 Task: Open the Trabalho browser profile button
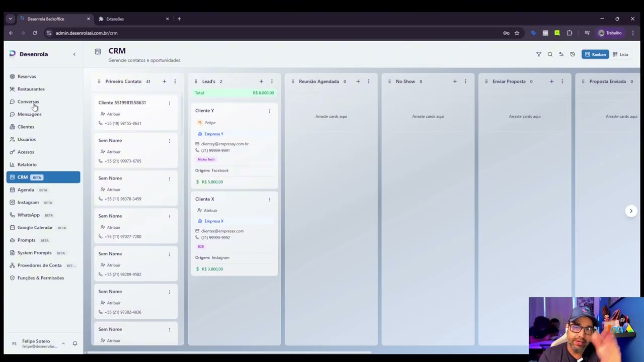click(610, 33)
